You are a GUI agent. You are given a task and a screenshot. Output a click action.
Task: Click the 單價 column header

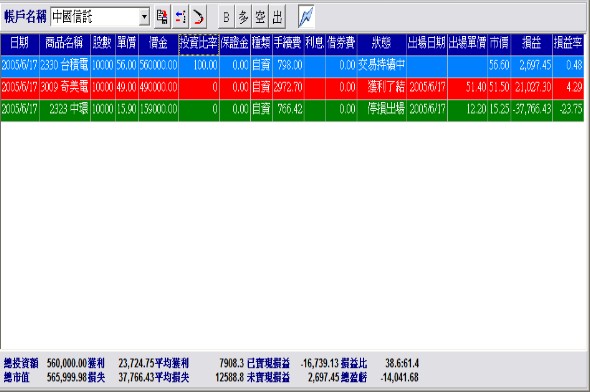pyautogui.click(x=127, y=44)
